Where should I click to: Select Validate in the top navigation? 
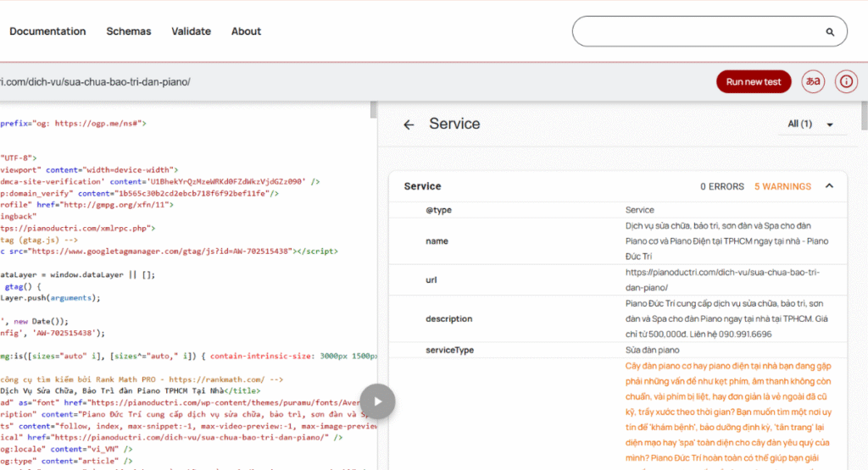point(191,31)
